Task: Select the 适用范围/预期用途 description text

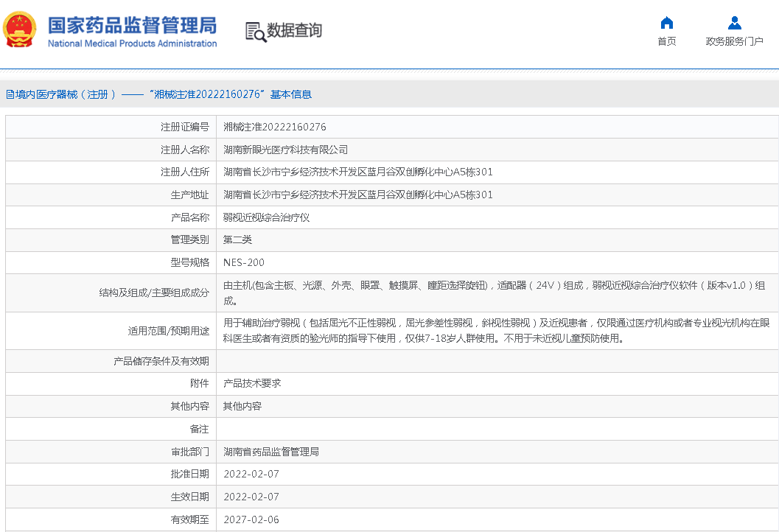Action: pyautogui.click(x=496, y=331)
